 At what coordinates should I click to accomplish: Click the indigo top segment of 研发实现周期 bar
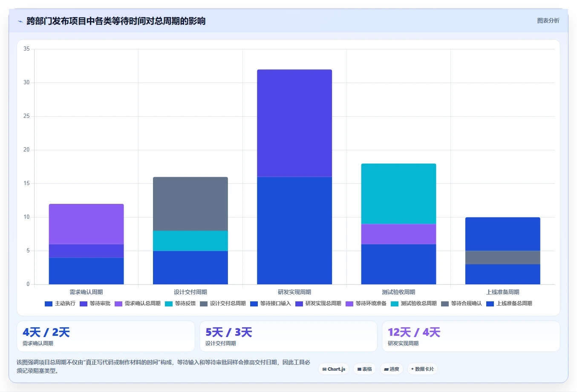[x=294, y=123]
